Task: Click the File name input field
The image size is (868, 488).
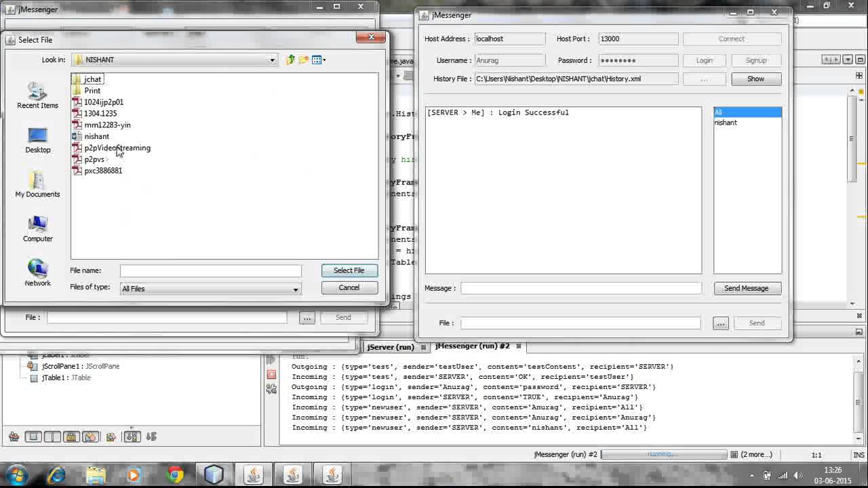Action: coord(211,271)
